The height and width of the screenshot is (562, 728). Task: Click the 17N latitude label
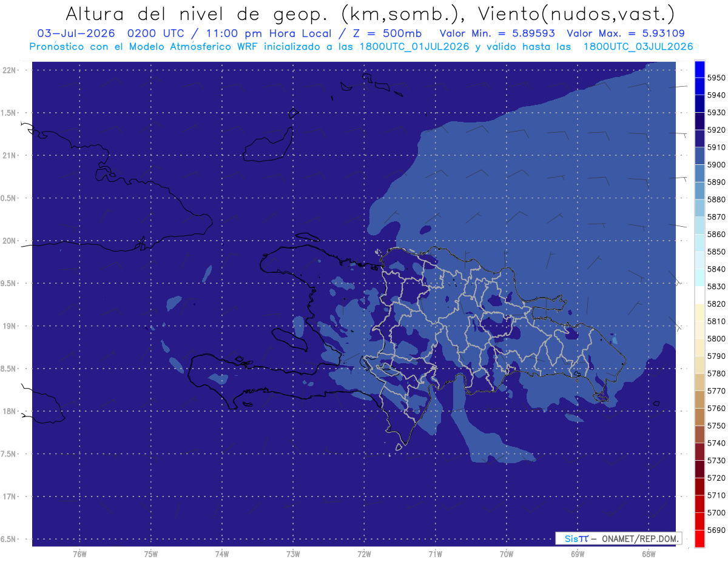(x=9, y=497)
